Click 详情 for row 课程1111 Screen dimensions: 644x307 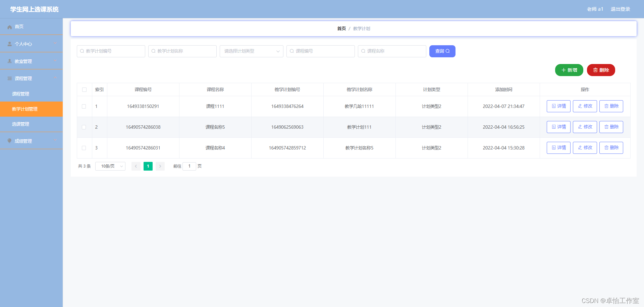(x=558, y=106)
